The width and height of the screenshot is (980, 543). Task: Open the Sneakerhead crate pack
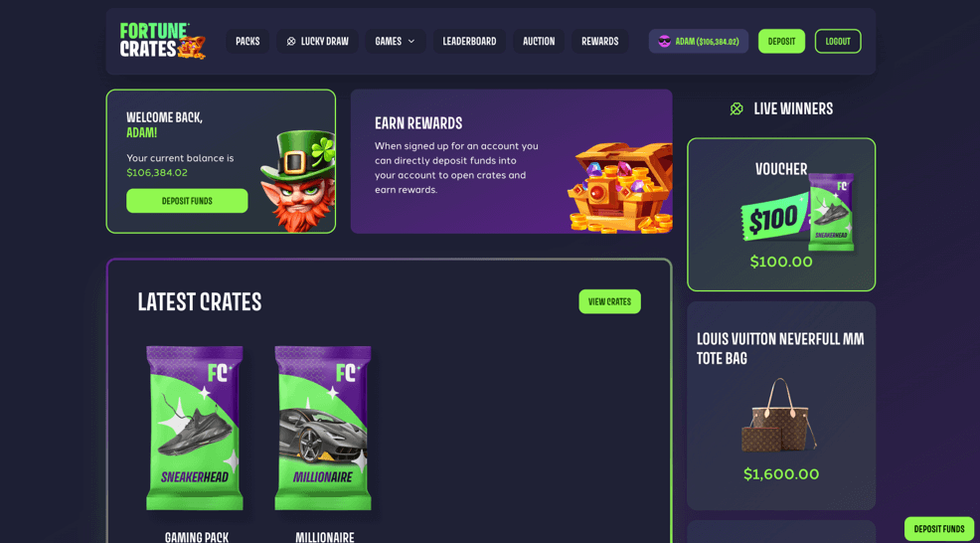tap(195, 428)
